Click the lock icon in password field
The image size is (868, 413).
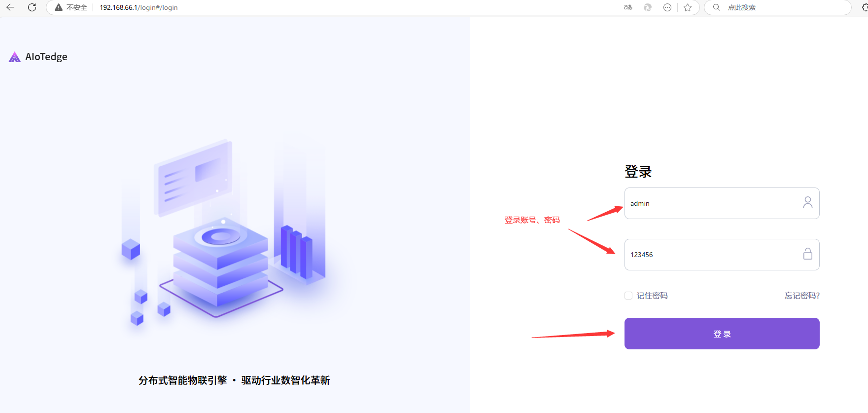coord(807,254)
